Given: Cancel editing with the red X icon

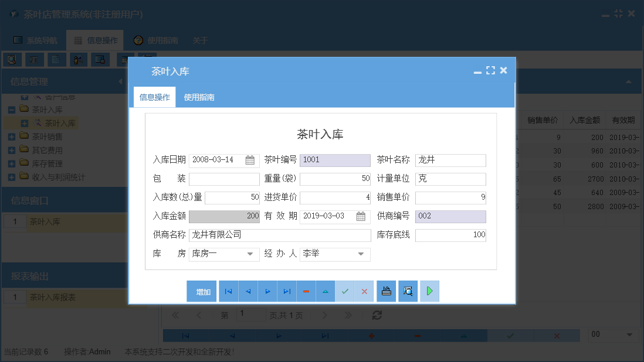Looking at the screenshot, I should [365, 291].
